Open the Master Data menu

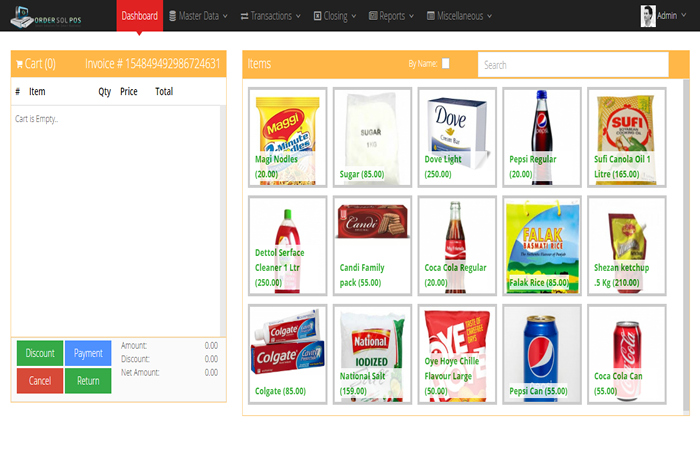[199, 16]
